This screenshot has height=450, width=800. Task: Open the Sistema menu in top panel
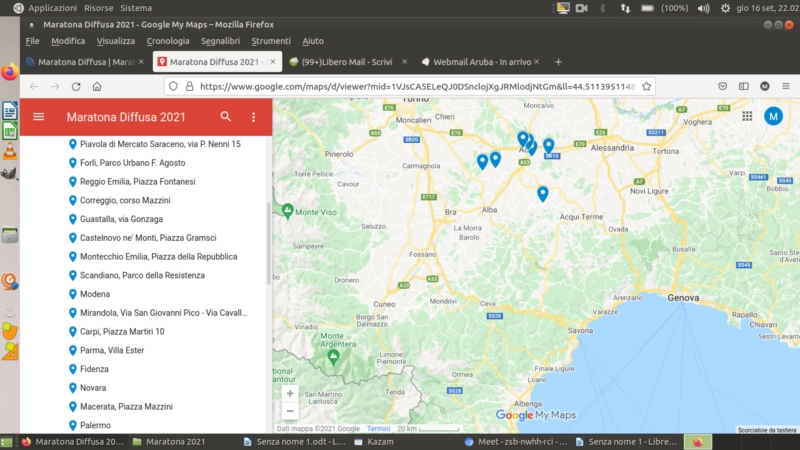[136, 8]
